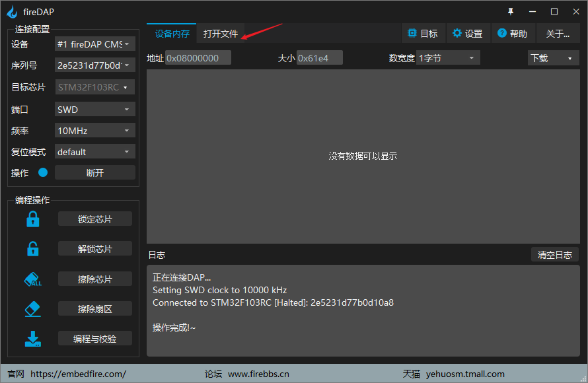Close the fireDAP window
This screenshot has width=588, height=383.
coord(576,12)
